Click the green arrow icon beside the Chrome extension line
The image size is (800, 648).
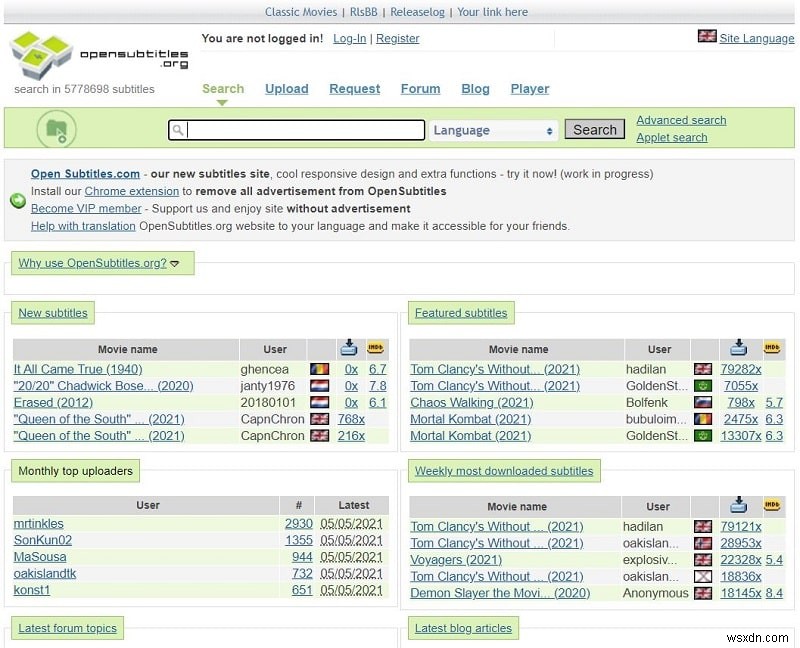[x=17, y=199]
